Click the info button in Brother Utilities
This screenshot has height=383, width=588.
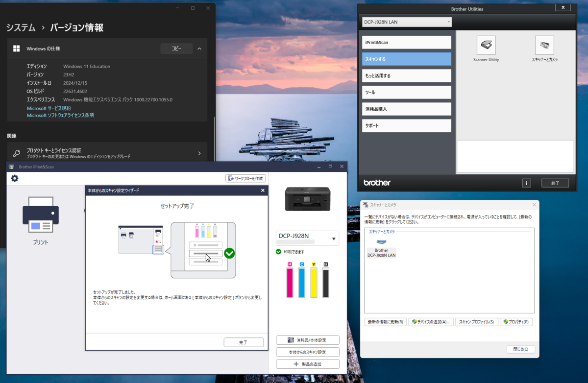527,183
